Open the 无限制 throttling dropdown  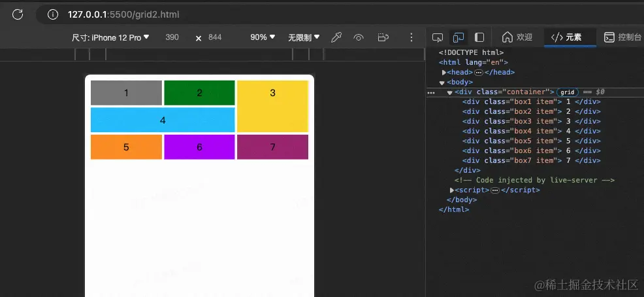coord(304,37)
